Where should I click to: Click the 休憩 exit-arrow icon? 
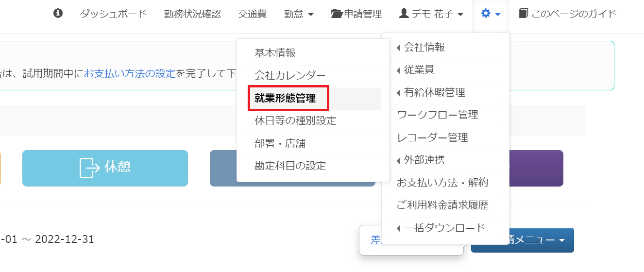tap(89, 168)
